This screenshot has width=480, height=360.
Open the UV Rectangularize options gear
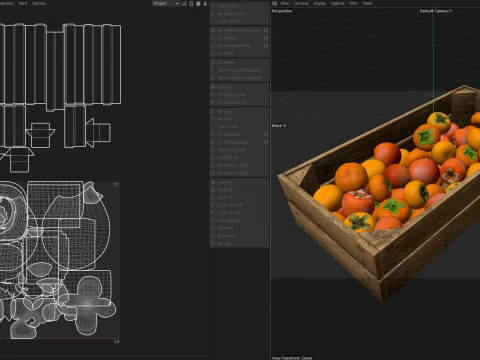tap(266, 142)
